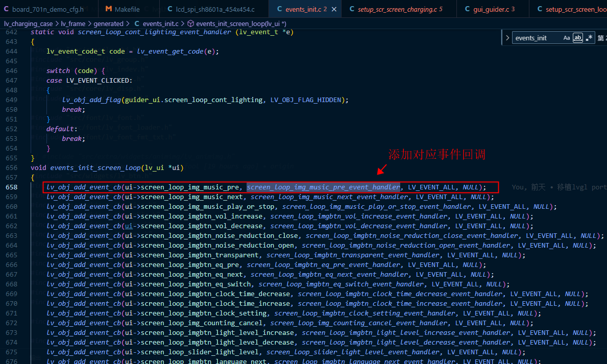Click the LV_OBJ_FLAG_HIDDEN constant on line 649
Viewport: 607px width, 364px height.
click(x=306, y=100)
